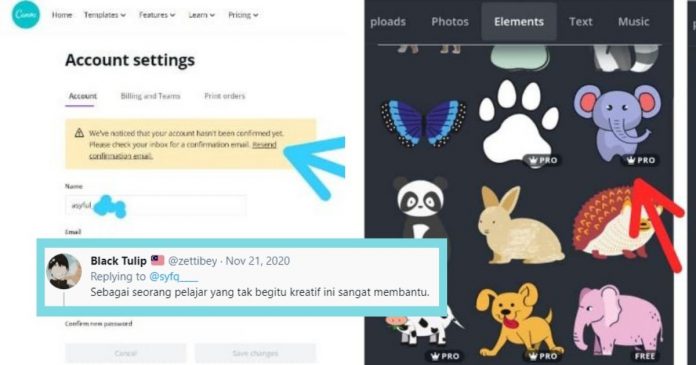This screenshot has width=696, height=365.
Task: Click the Resend confirmation email link
Action: click(182, 150)
